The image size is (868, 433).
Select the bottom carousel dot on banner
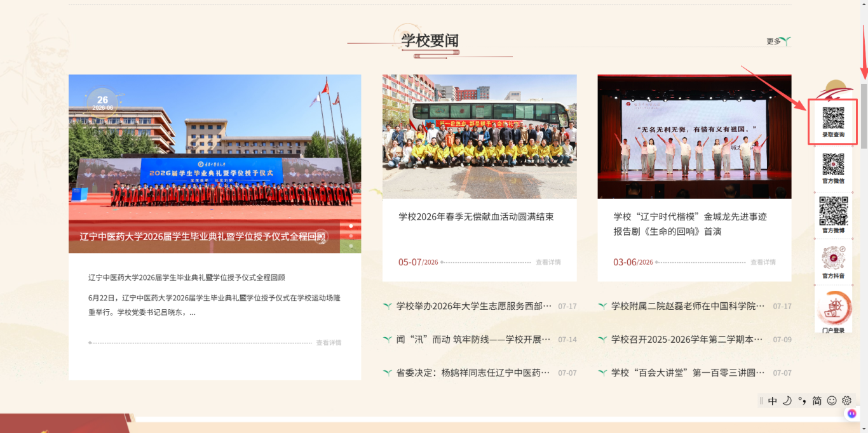click(x=351, y=246)
